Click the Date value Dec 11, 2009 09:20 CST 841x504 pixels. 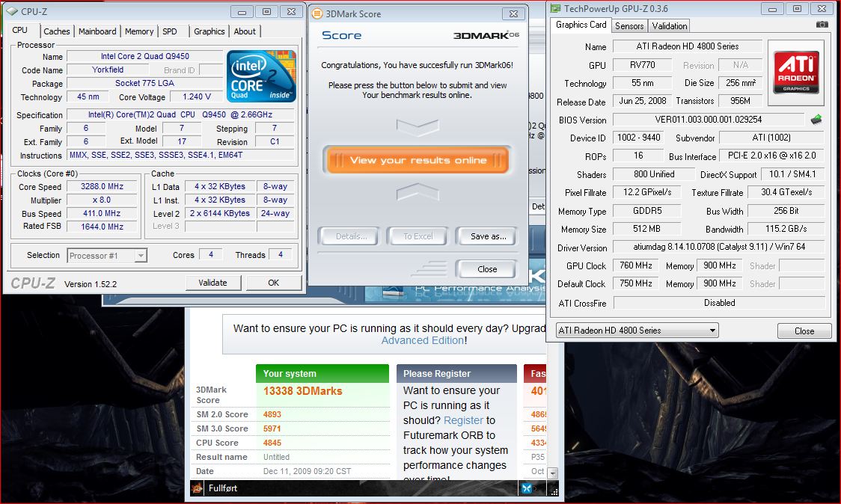click(x=307, y=471)
